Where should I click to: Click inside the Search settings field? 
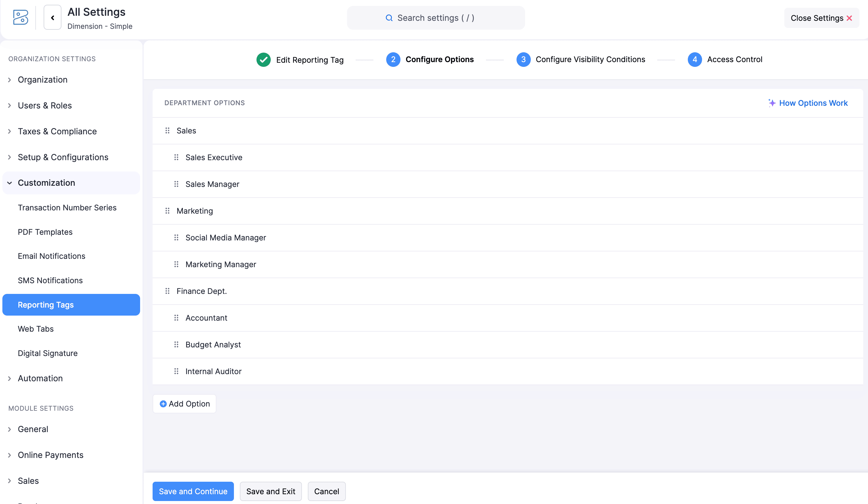(x=436, y=18)
